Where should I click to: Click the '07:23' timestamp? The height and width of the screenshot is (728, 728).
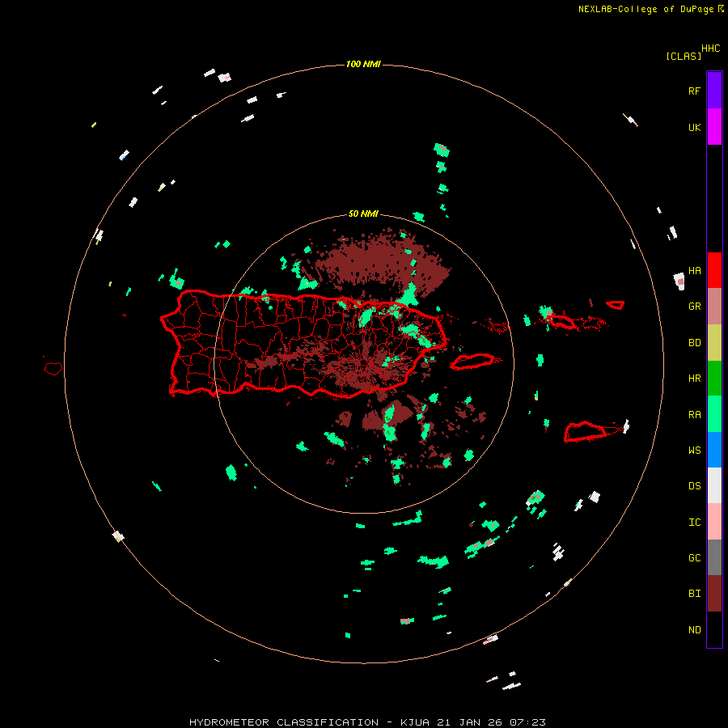[527, 722]
